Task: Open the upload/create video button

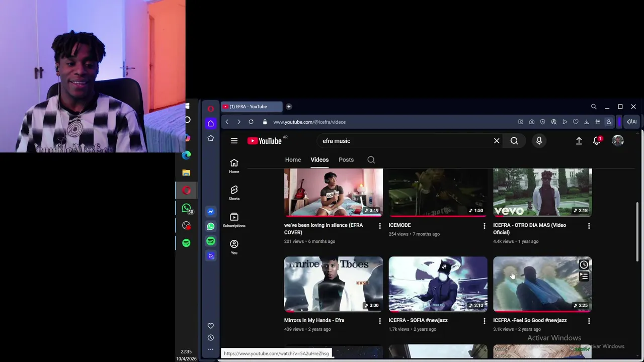Action: (x=579, y=141)
